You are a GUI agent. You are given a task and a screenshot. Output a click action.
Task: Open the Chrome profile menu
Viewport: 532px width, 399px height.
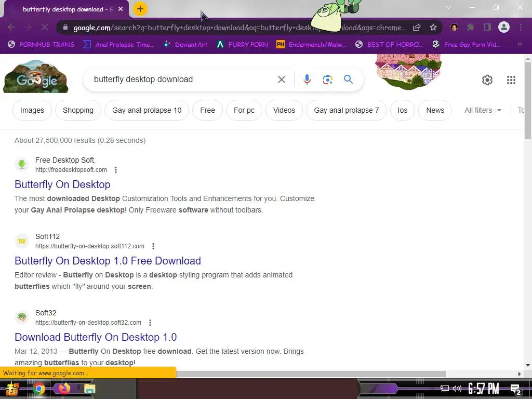coord(504,27)
